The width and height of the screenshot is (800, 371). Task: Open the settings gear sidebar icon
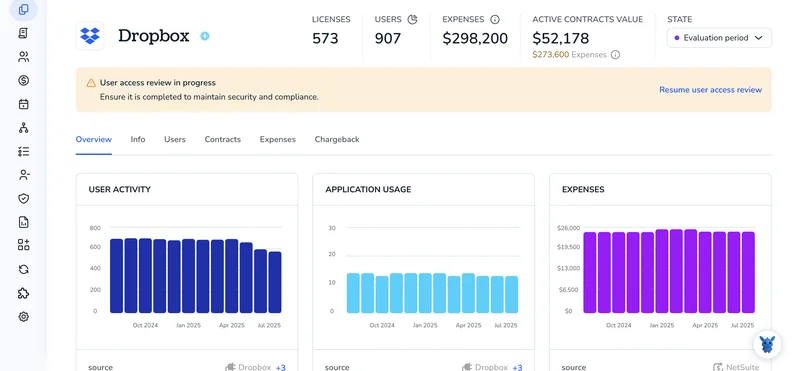click(x=23, y=317)
